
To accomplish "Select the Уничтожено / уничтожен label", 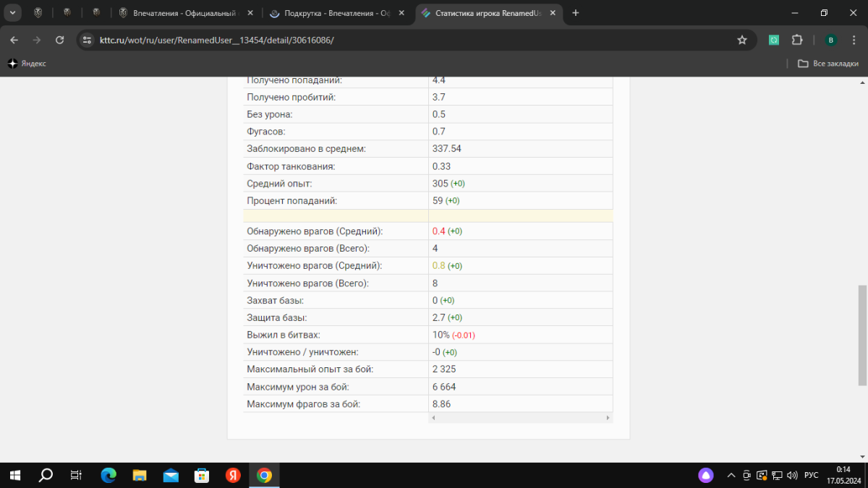I will click(302, 353).
